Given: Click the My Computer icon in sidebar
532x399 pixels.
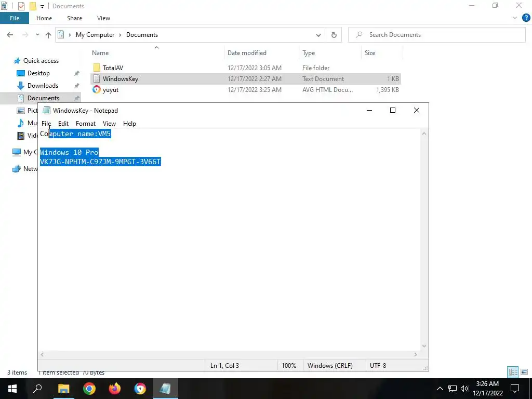Looking at the screenshot, I should pos(17,152).
